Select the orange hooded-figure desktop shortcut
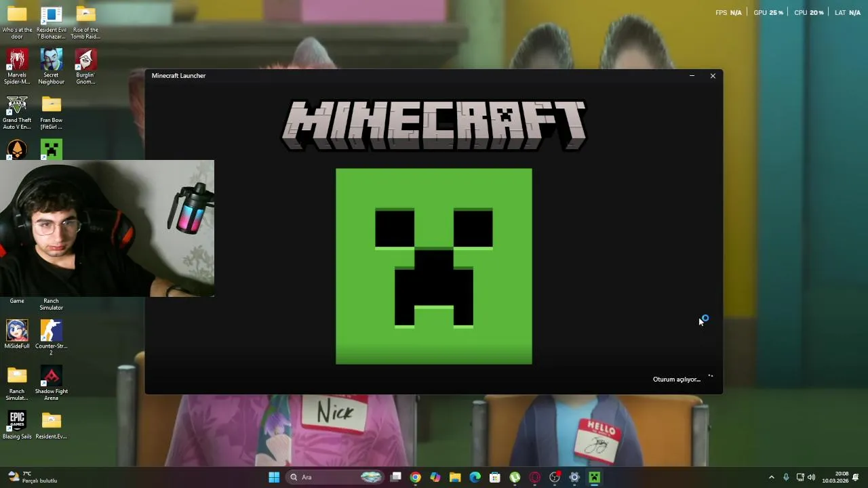 pyautogui.click(x=17, y=149)
